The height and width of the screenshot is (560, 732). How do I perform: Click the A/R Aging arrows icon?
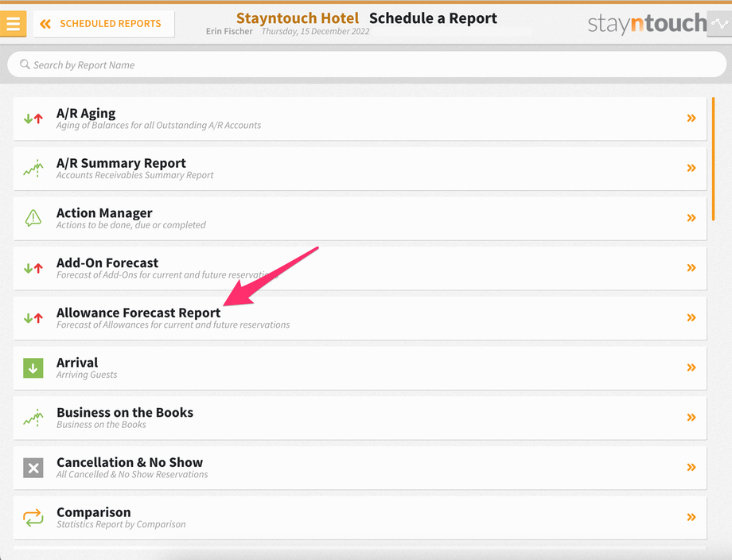click(x=33, y=119)
